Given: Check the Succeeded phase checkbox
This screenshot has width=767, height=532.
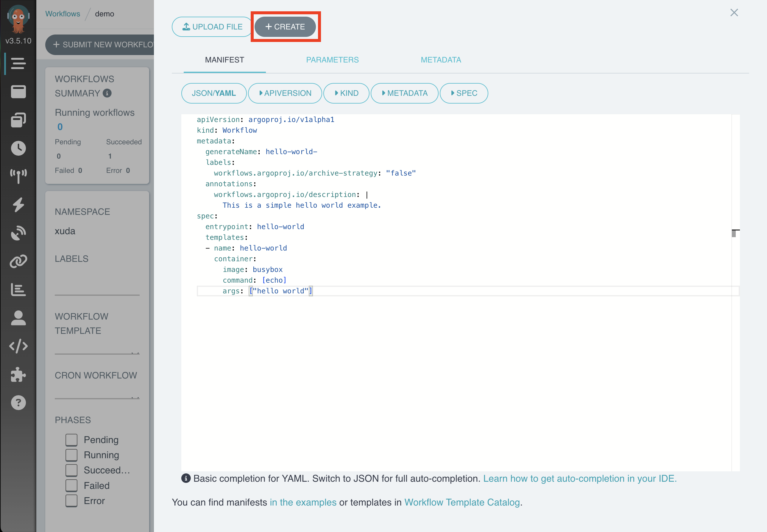Looking at the screenshot, I should [x=71, y=470].
